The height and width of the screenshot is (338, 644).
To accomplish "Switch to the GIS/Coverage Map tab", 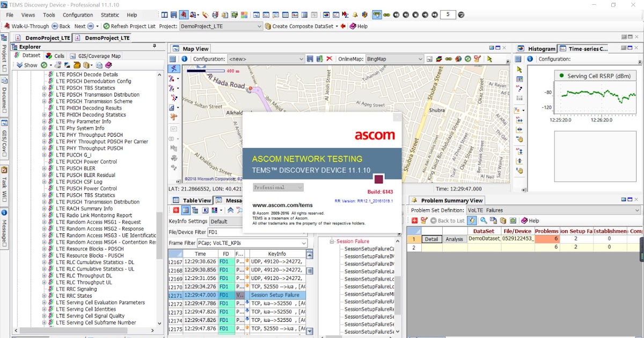I will coord(94,56).
